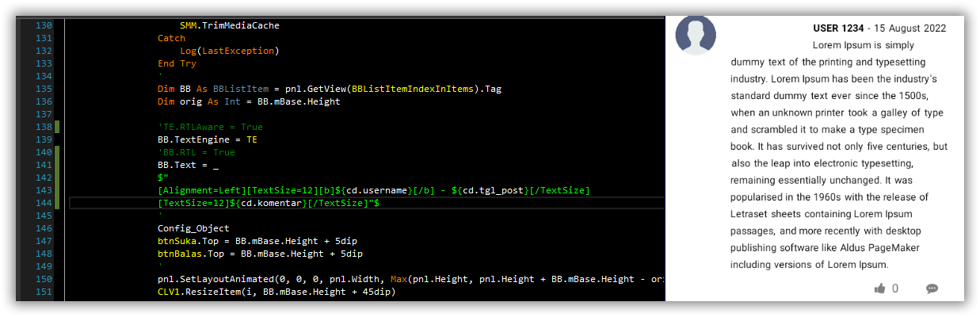Click the comment reply speech bubble icon

point(932,288)
